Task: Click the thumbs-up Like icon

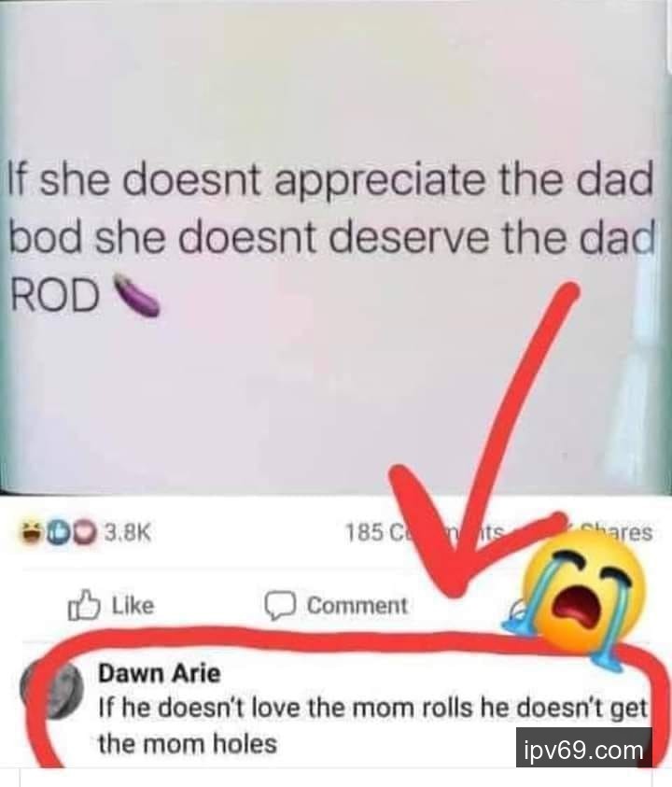Action: tap(83, 605)
